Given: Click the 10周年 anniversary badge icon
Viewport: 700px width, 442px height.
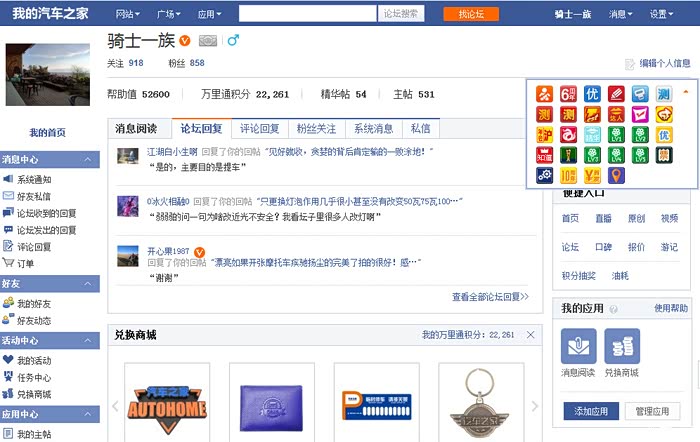Looking at the screenshot, I should click(568, 175).
